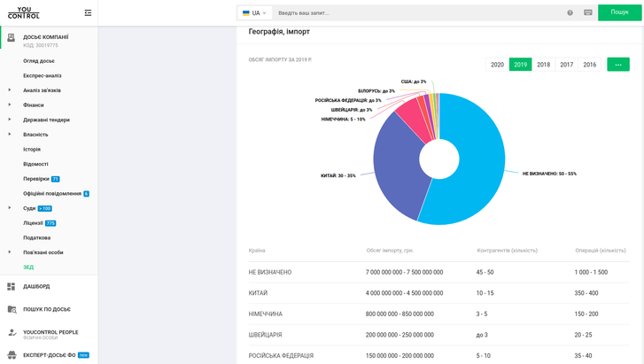Click the YouControl logo
Screen dimensions: 644x364
coord(24,12)
